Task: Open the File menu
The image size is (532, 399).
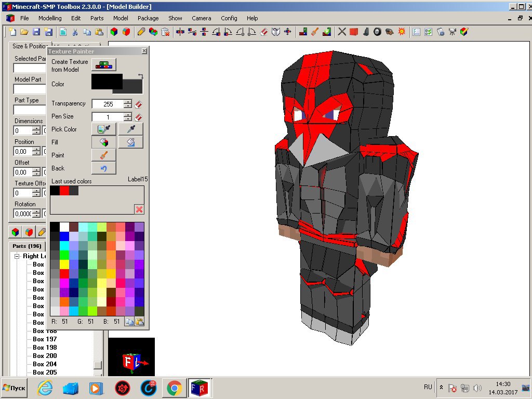Action: [24, 18]
